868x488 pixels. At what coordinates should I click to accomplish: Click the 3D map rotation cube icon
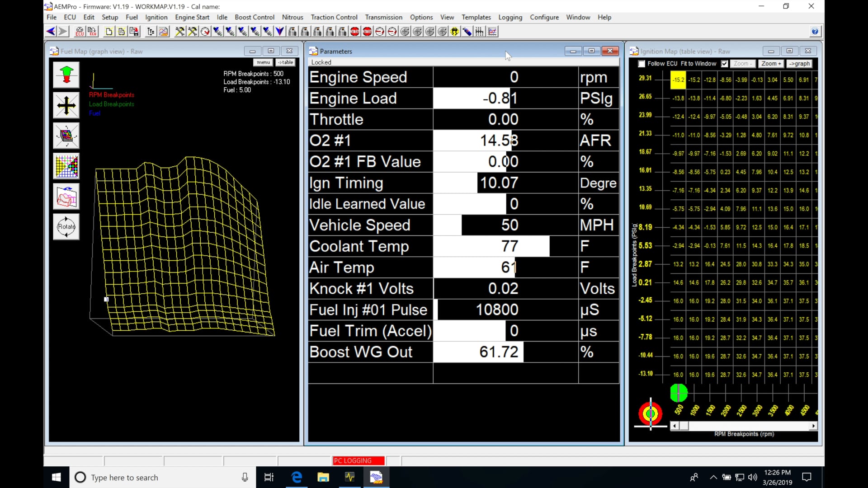pos(66,136)
